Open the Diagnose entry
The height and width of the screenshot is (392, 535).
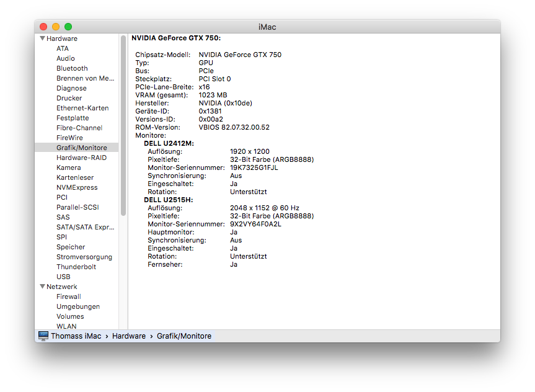pyautogui.click(x=71, y=88)
